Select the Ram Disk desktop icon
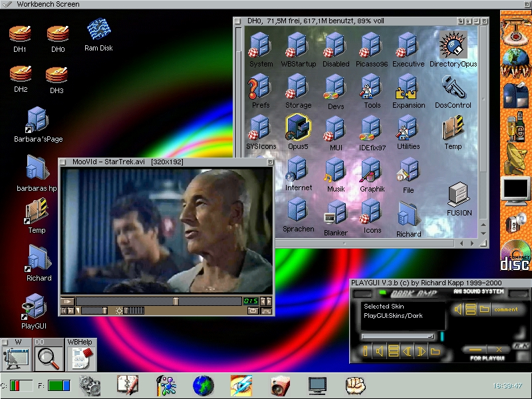The image size is (532, 399). [98, 30]
